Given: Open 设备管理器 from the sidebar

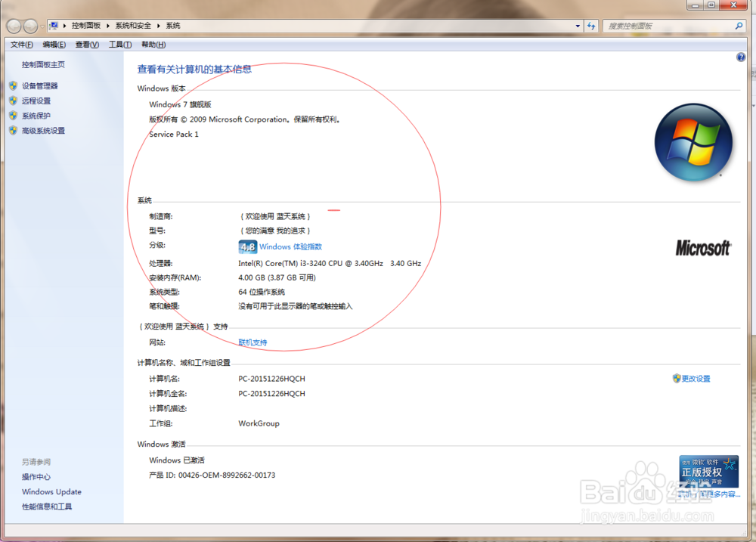Looking at the screenshot, I should pos(39,86).
